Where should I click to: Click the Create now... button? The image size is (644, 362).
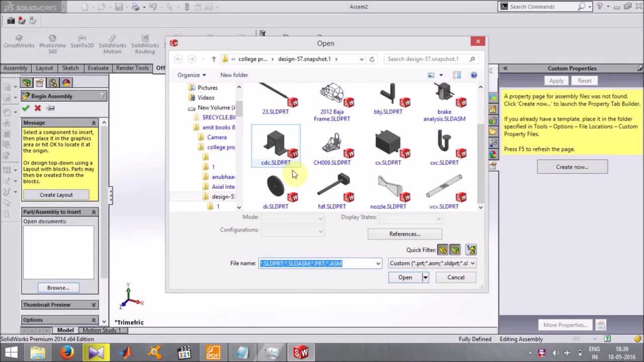point(572,167)
